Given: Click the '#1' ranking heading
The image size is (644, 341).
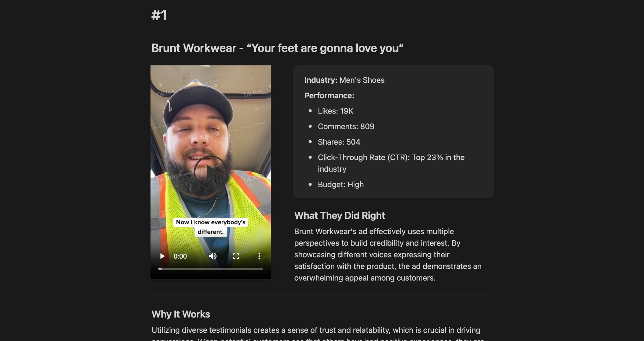Looking at the screenshot, I should (159, 15).
